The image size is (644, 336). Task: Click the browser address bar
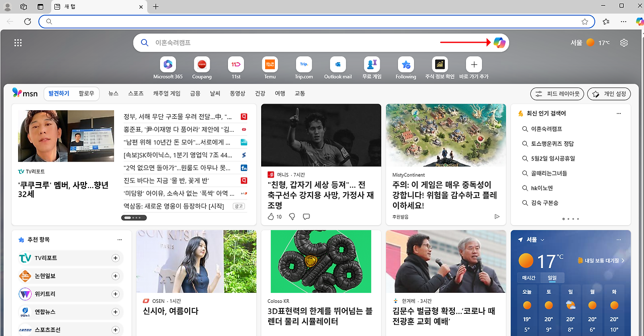[317, 22]
